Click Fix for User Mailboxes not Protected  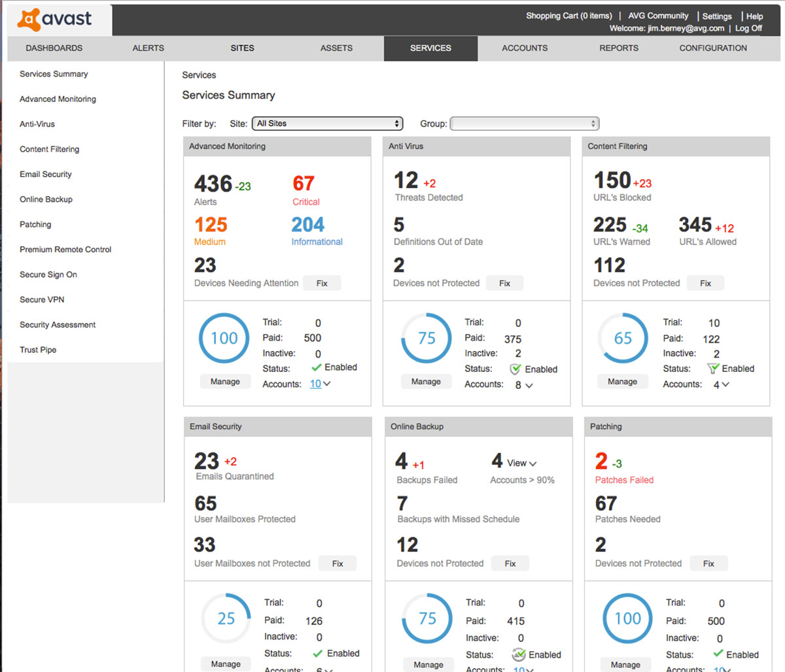coord(338,563)
